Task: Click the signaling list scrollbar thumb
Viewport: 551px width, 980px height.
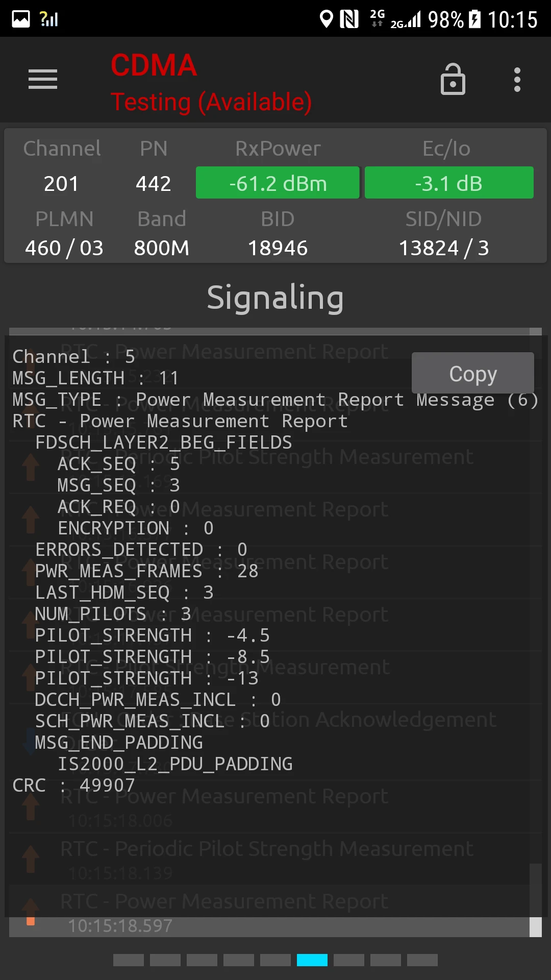Action: click(x=535, y=926)
